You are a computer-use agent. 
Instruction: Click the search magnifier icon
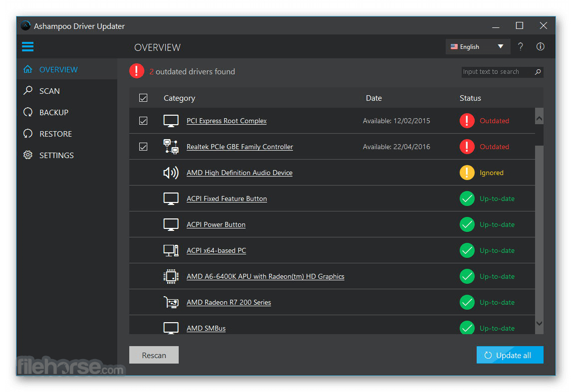(x=538, y=72)
